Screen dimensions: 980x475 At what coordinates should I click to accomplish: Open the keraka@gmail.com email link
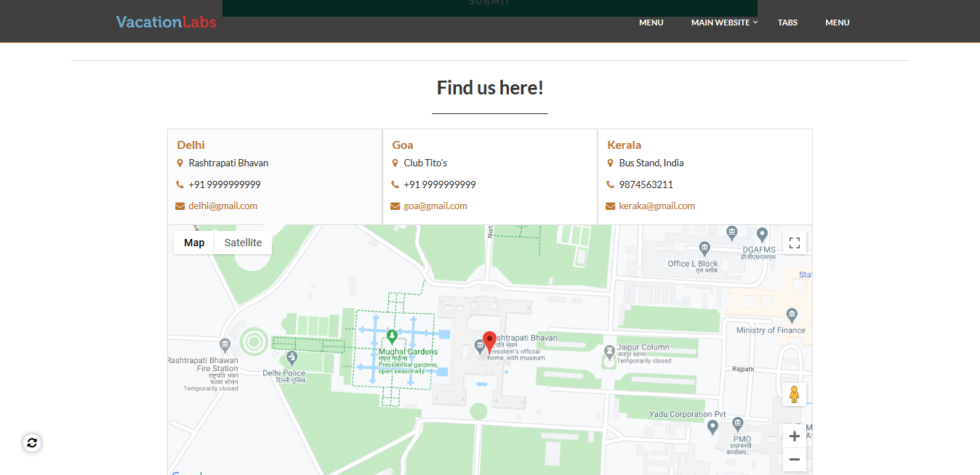656,206
